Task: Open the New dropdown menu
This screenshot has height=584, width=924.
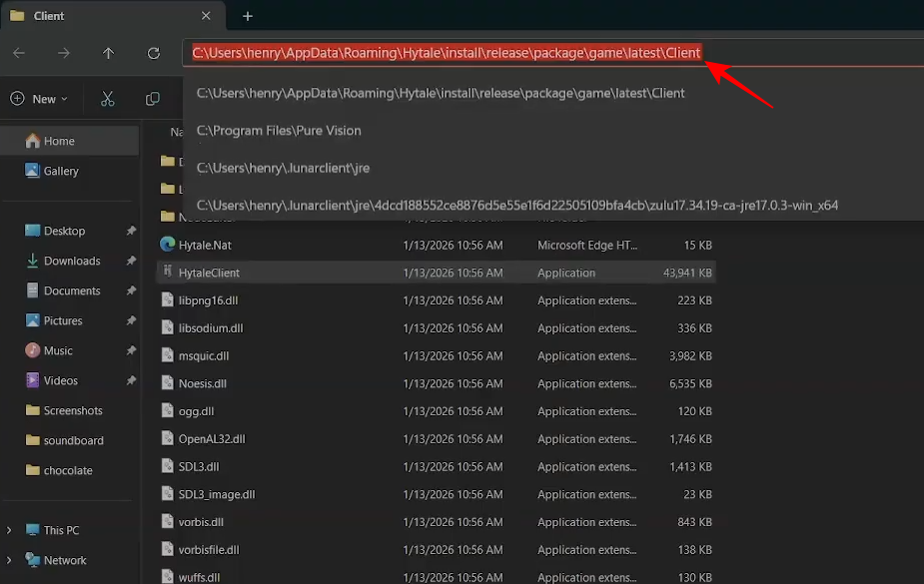Action: pos(40,99)
